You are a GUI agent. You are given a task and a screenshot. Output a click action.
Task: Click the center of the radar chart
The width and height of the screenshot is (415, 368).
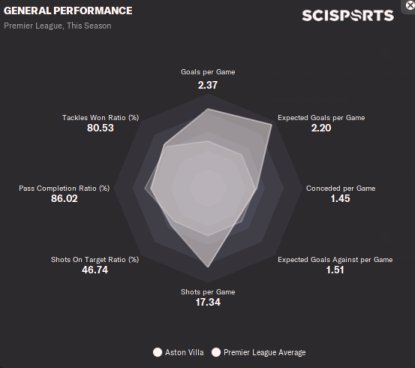pyautogui.click(x=208, y=188)
